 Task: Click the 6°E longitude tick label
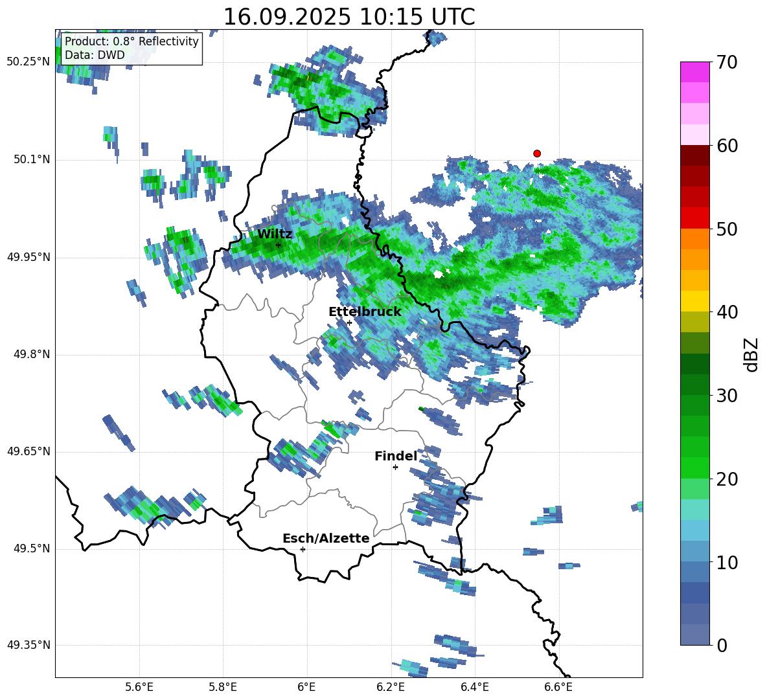[306, 687]
